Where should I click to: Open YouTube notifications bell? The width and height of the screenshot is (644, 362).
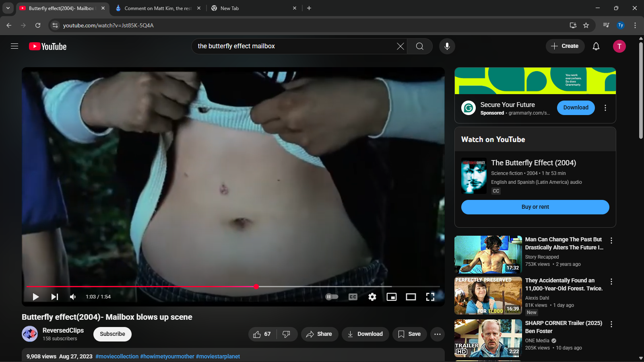[596, 46]
